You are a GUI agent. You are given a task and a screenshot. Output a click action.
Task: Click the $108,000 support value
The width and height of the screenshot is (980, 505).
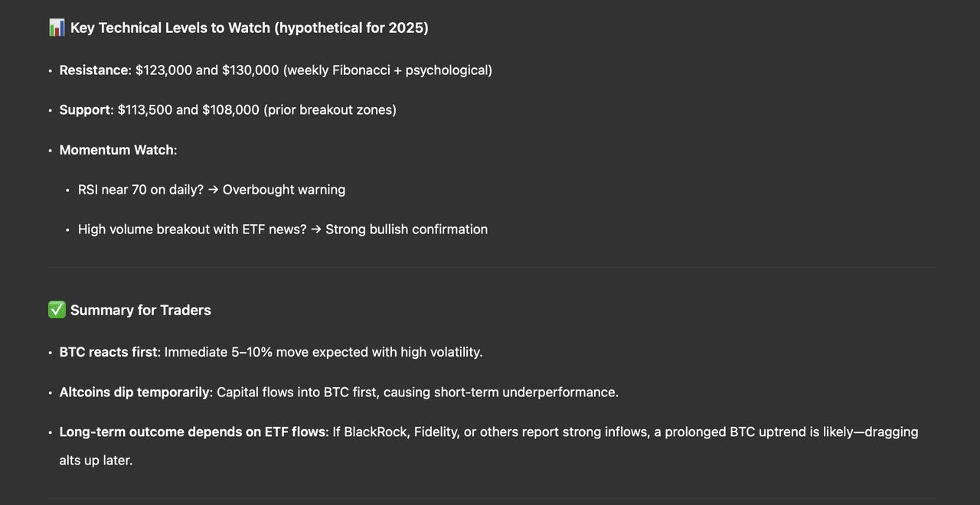[230, 110]
